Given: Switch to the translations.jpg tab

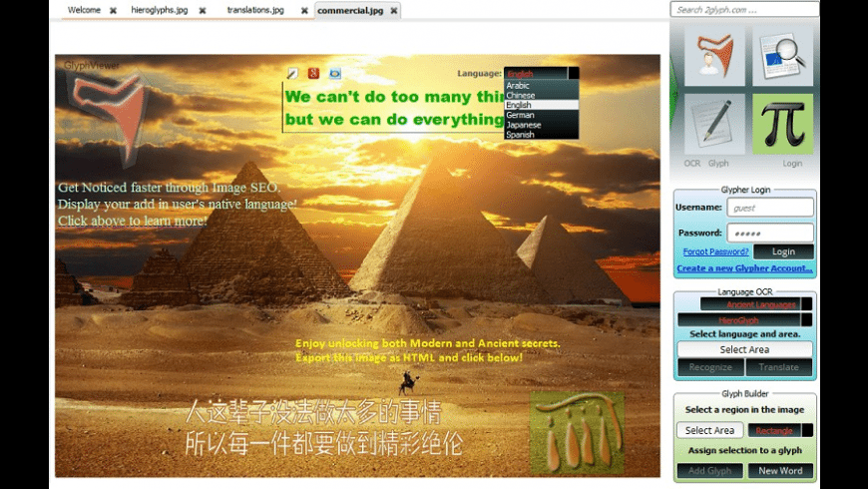Looking at the screenshot, I should (x=255, y=10).
